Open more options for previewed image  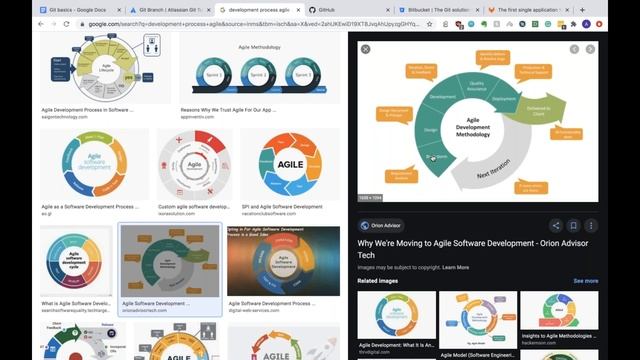(x=591, y=225)
